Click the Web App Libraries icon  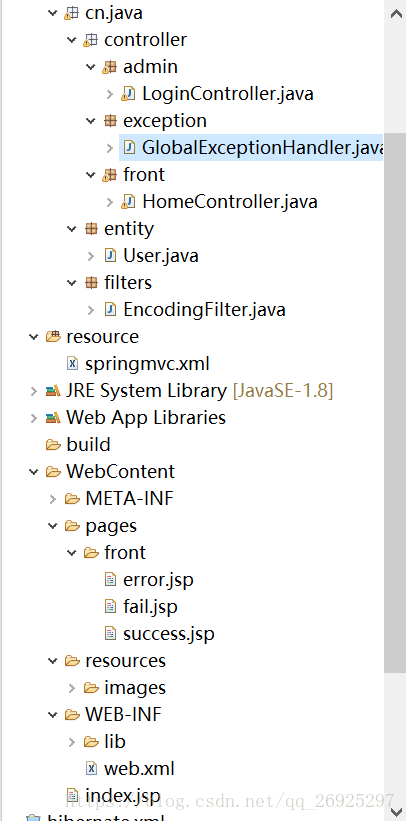click(53, 418)
